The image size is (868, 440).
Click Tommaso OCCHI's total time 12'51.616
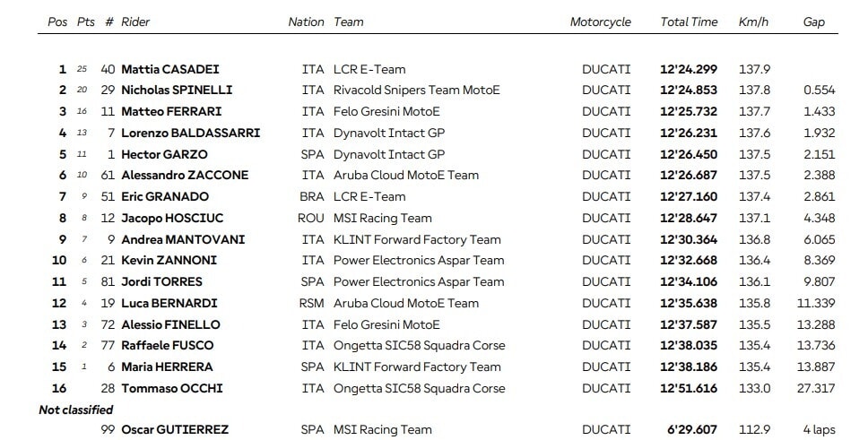(x=688, y=389)
